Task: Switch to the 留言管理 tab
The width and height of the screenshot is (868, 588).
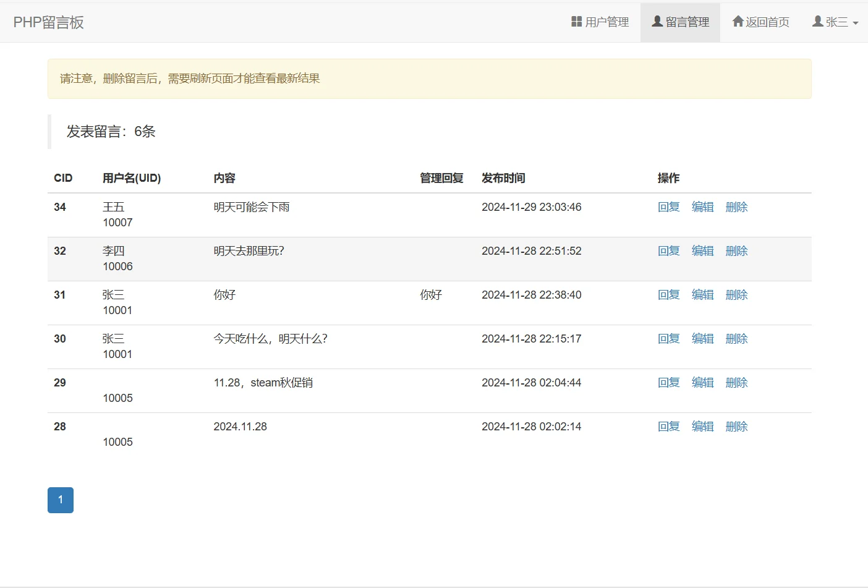Action: coord(680,22)
